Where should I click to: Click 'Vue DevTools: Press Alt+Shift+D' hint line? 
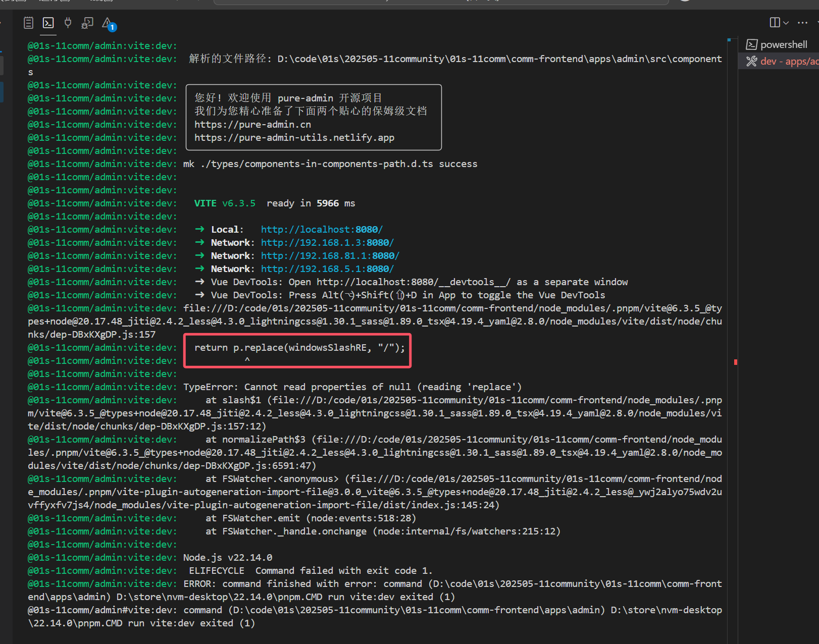click(x=408, y=295)
